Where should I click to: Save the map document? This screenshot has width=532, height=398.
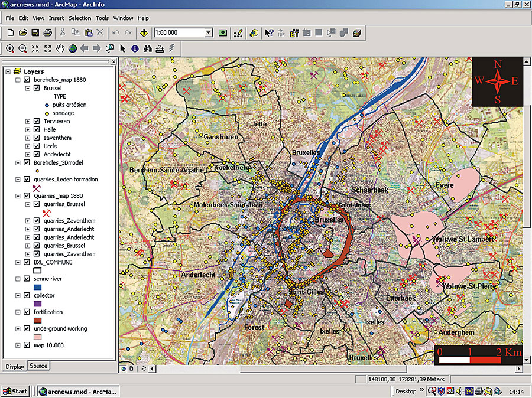point(35,32)
